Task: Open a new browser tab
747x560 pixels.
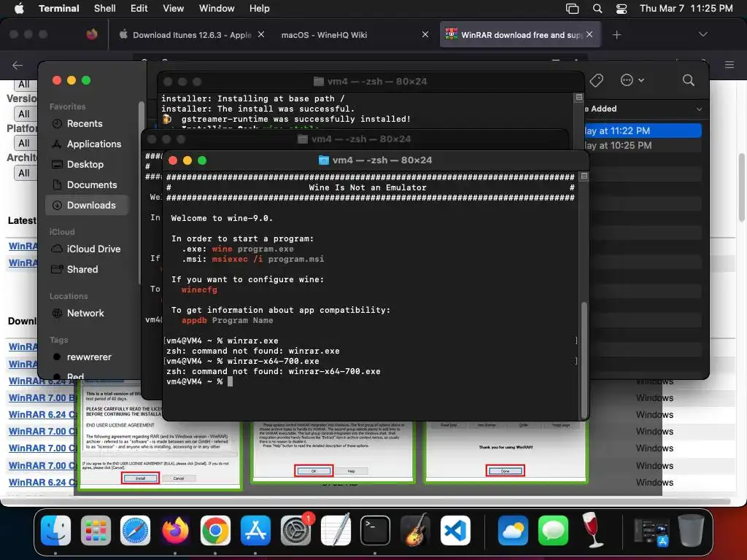Action: 616,35
